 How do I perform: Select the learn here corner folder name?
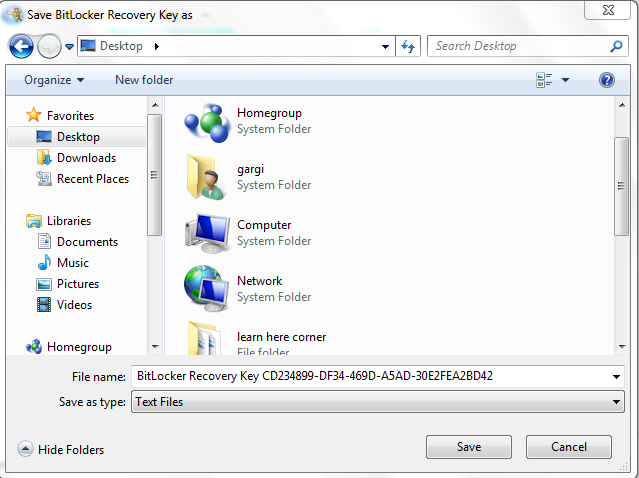pyautogui.click(x=281, y=337)
